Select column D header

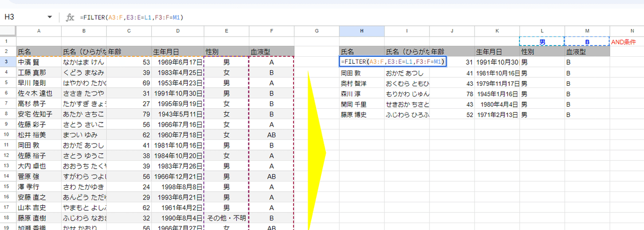(178, 31)
